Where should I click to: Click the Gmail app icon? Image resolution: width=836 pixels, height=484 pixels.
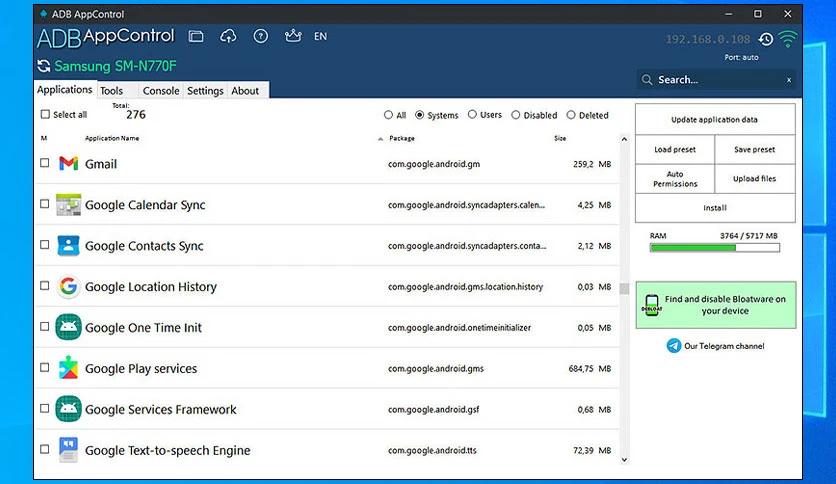(68, 164)
